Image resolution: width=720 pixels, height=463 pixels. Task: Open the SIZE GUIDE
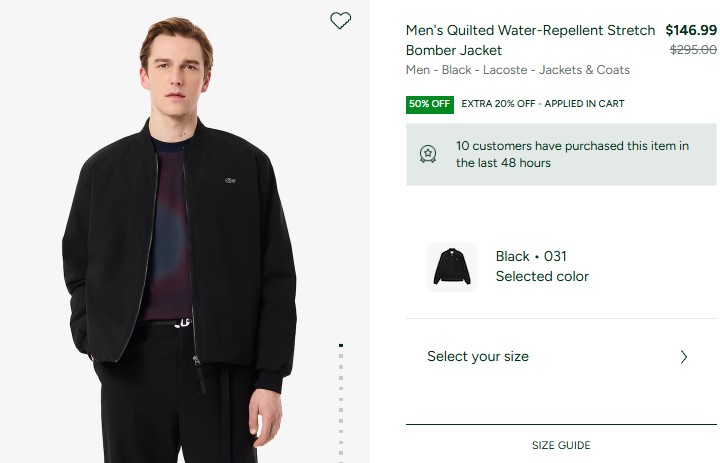tap(561, 445)
